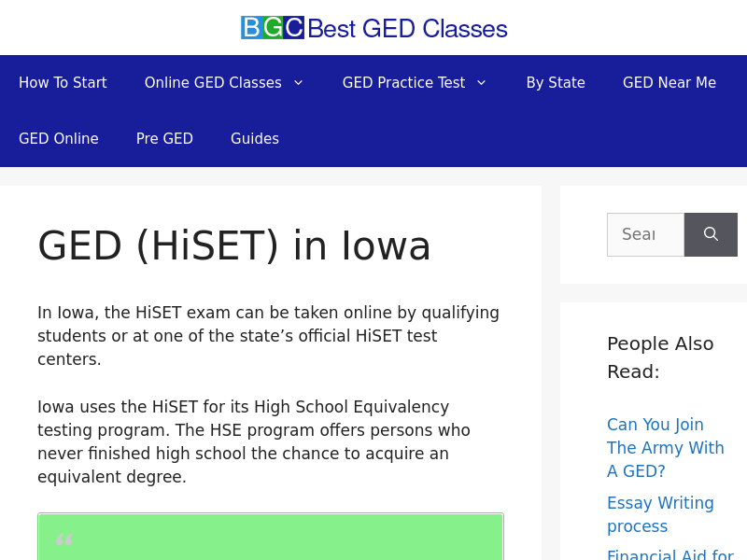Viewport: 747px width, 560px height.
Task: Click the paragraph starting 'Iowa uses the HiSET'
Action: (x=254, y=441)
